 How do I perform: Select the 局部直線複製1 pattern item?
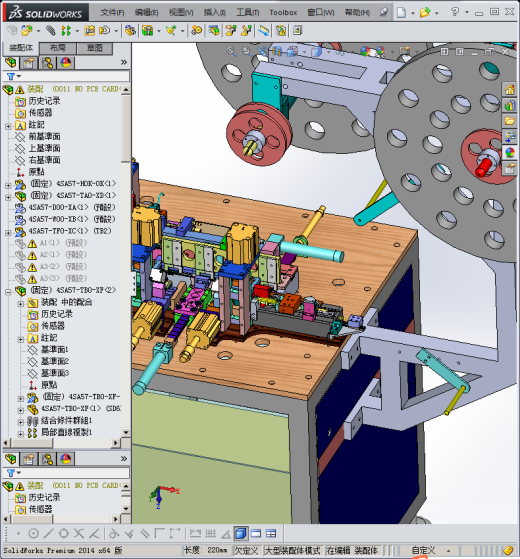point(67,432)
